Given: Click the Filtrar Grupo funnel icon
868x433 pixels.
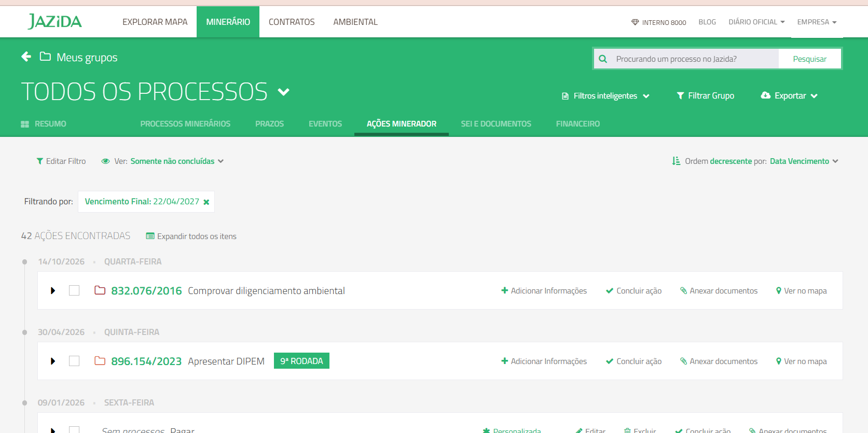Looking at the screenshot, I should click(680, 96).
